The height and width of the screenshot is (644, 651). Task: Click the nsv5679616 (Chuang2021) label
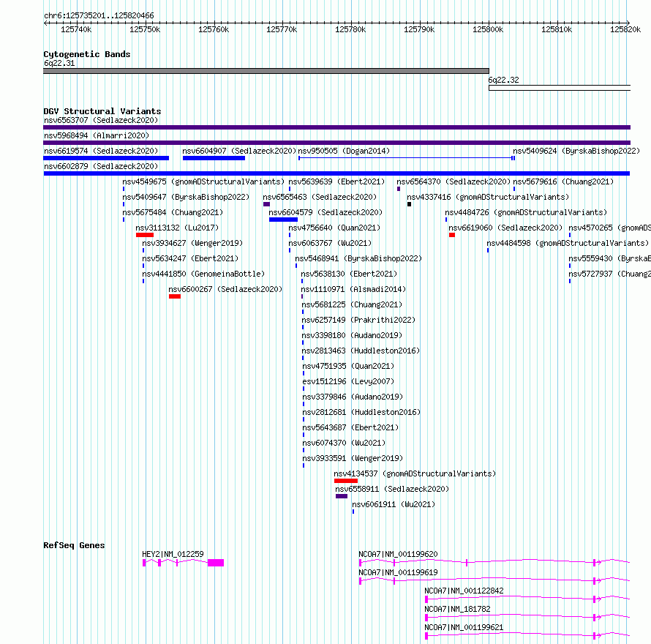pos(563,181)
